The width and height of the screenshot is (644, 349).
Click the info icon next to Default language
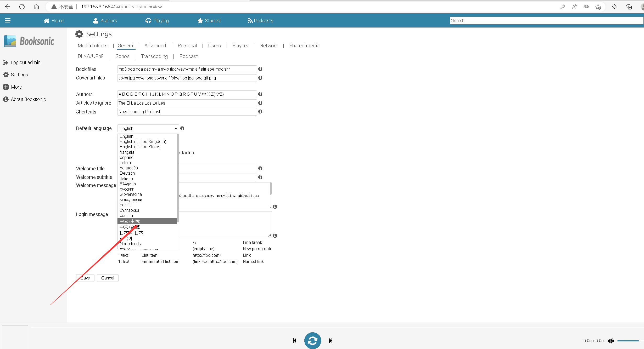coord(182,128)
